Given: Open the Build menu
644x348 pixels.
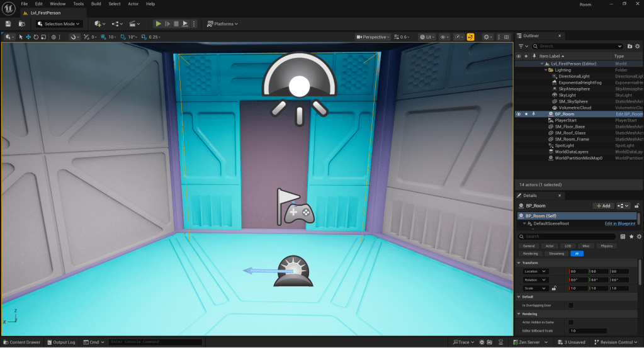Looking at the screenshot, I should [x=96, y=4].
